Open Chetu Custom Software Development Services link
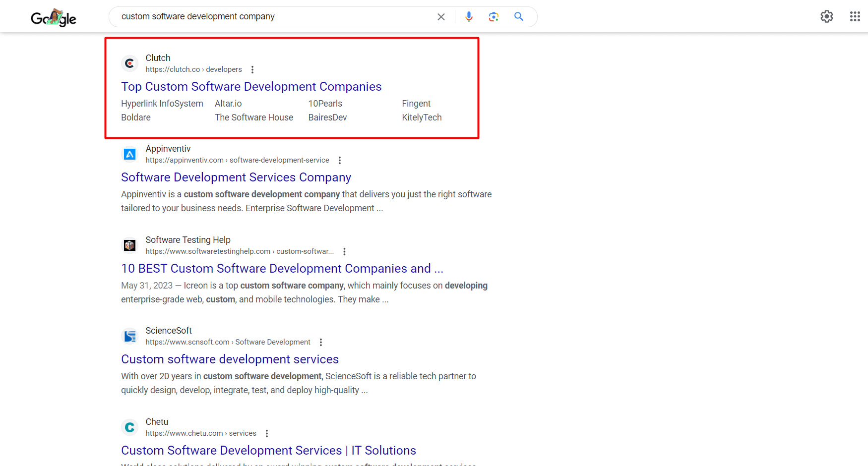 [x=269, y=451]
